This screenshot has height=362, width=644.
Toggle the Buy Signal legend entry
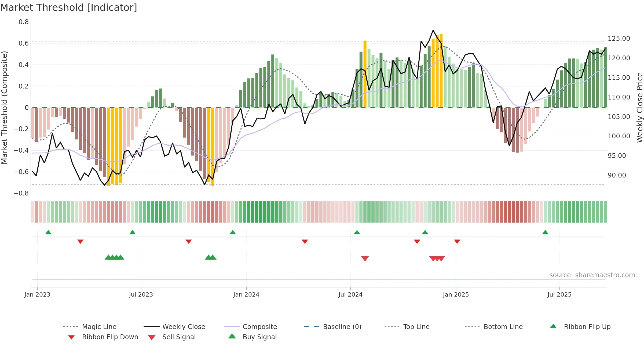(x=252, y=337)
